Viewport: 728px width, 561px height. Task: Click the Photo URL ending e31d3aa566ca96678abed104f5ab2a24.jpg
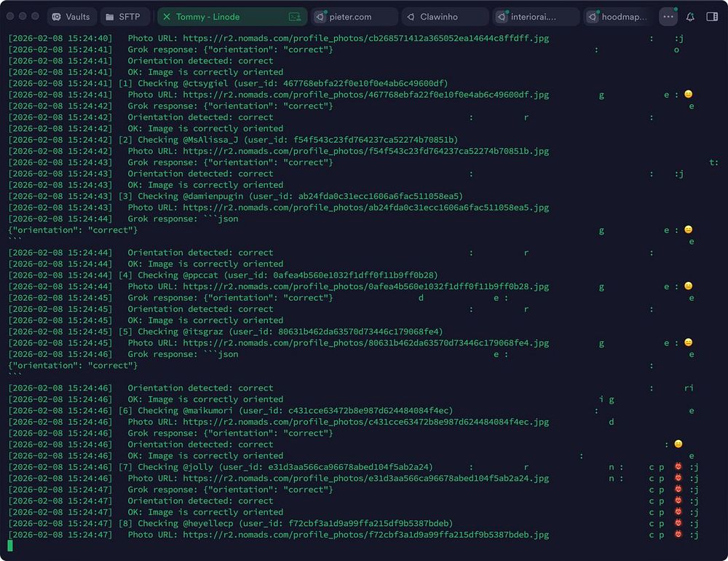(366, 478)
